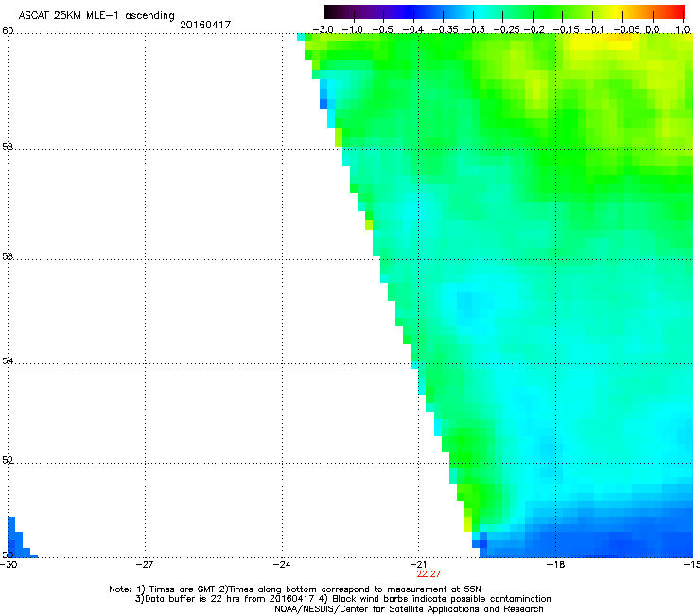Click the color bar label "-0.15"
This screenshot has height=615, width=700.
[x=566, y=30]
